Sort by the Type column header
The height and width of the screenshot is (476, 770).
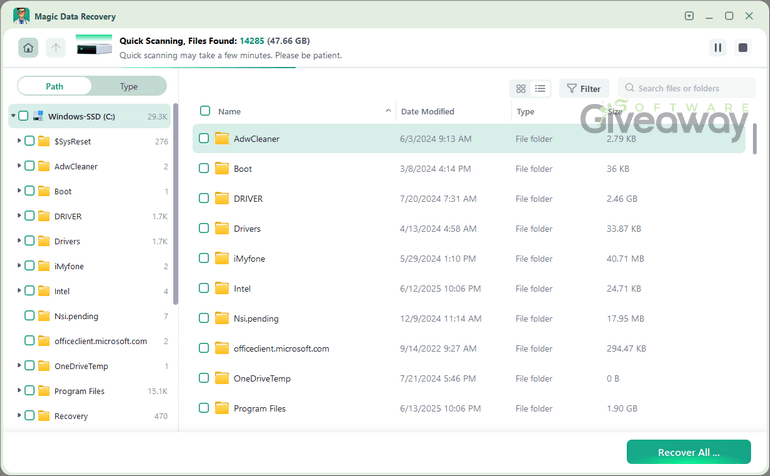(x=525, y=112)
